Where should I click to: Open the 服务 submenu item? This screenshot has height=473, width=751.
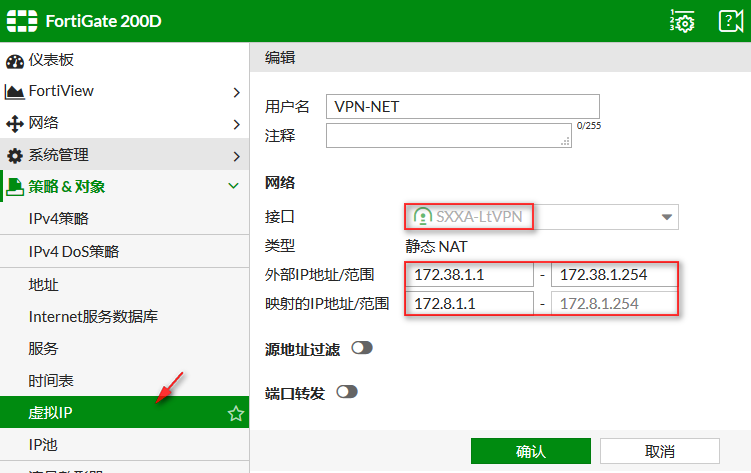125,349
